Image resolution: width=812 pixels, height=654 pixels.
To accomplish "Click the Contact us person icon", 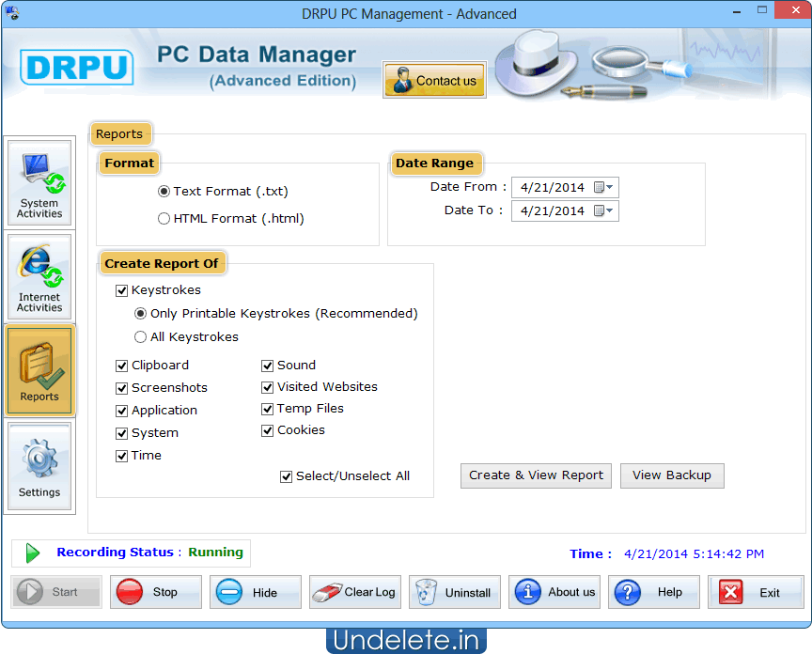I will [402, 80].
